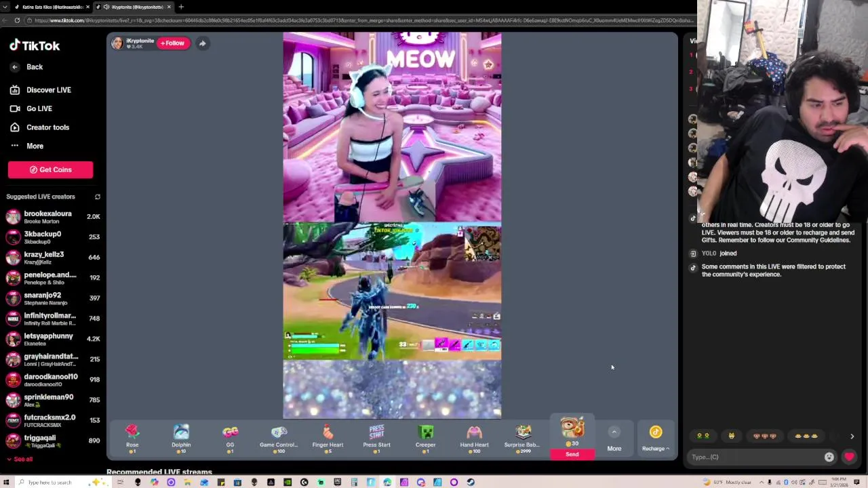Click the live video player
Image resolution: width=868 pixels, height=488 pixels.
pos(392,225)
